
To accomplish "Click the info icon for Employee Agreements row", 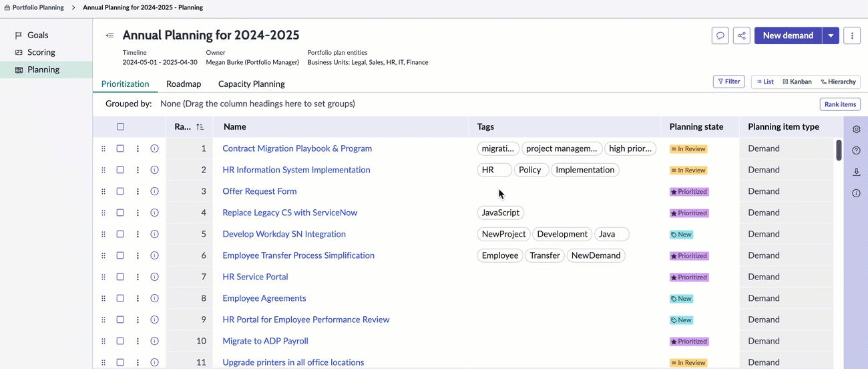I will tap(154, 298).
